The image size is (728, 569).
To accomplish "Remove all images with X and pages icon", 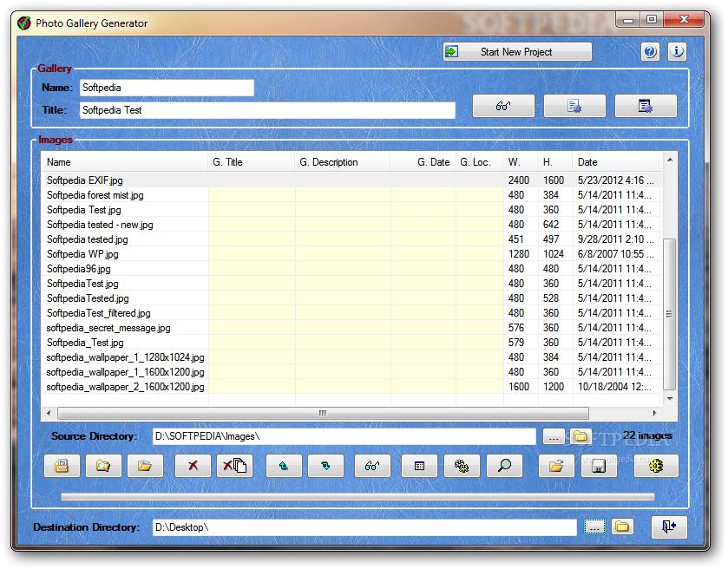I will 234,466.
